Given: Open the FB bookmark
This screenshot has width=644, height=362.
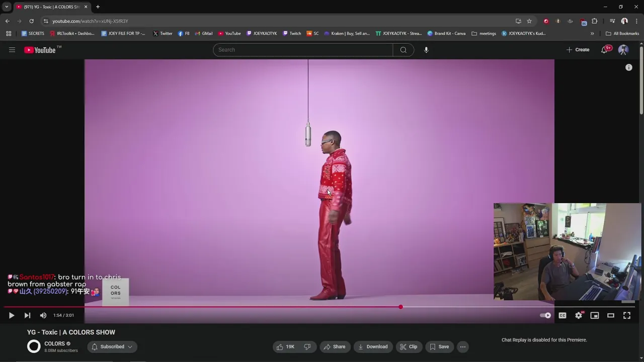Looking at the screenshot, I should [x=184, y=34].
